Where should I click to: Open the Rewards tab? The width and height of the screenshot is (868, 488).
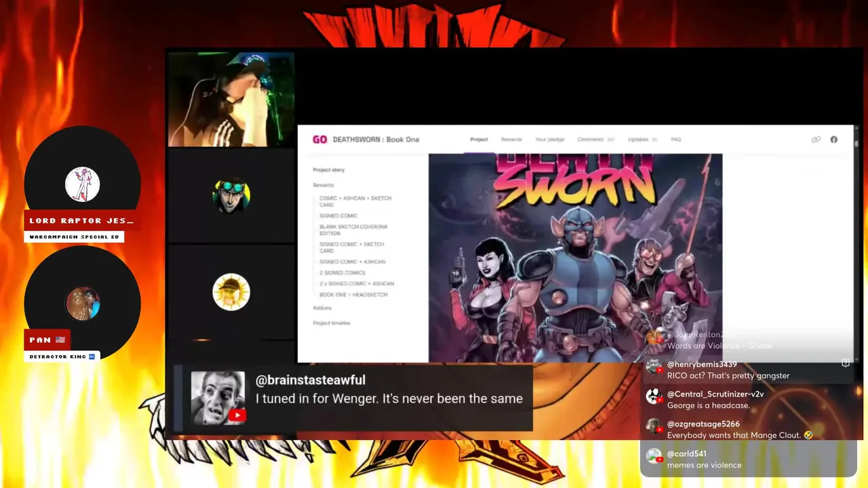pos(511,140)
